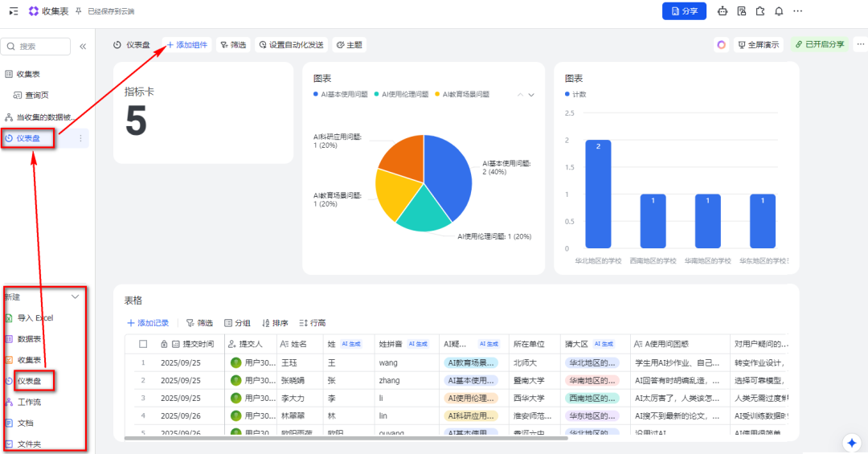
Task: Click the share button 分享
Action: [x=684, y=11]
